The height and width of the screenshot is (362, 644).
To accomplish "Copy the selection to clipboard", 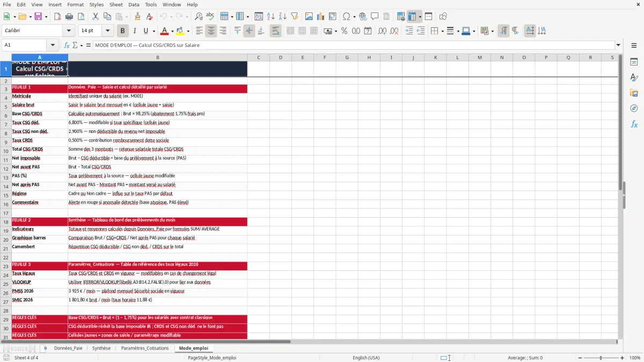I will [107, 17].
